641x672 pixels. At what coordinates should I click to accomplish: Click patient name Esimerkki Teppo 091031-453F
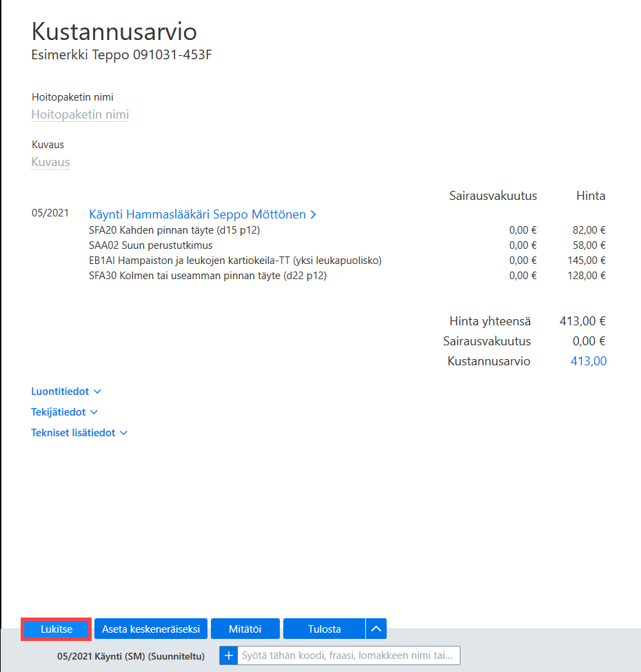122,55
